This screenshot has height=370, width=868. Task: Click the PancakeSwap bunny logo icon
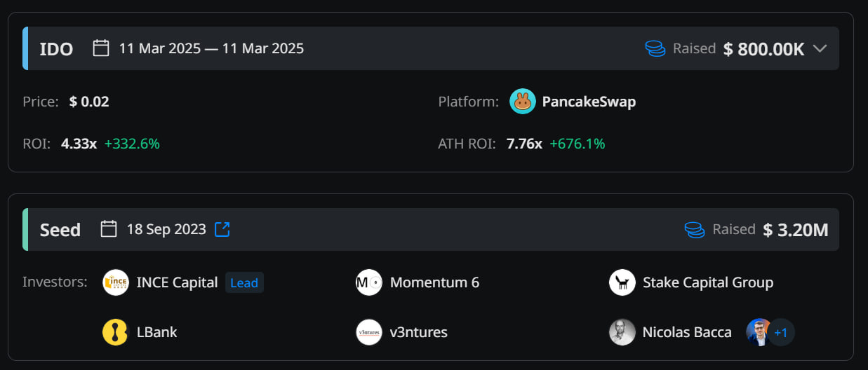click(523, 102)
